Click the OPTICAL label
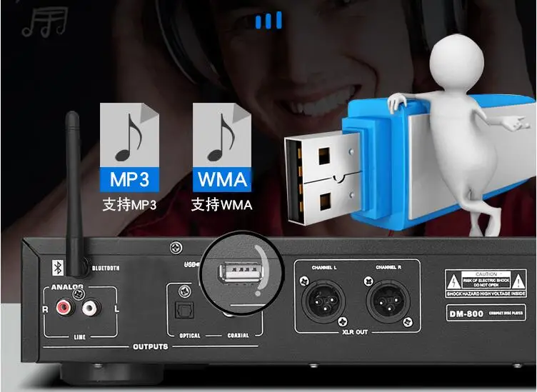 coord(190,336)
